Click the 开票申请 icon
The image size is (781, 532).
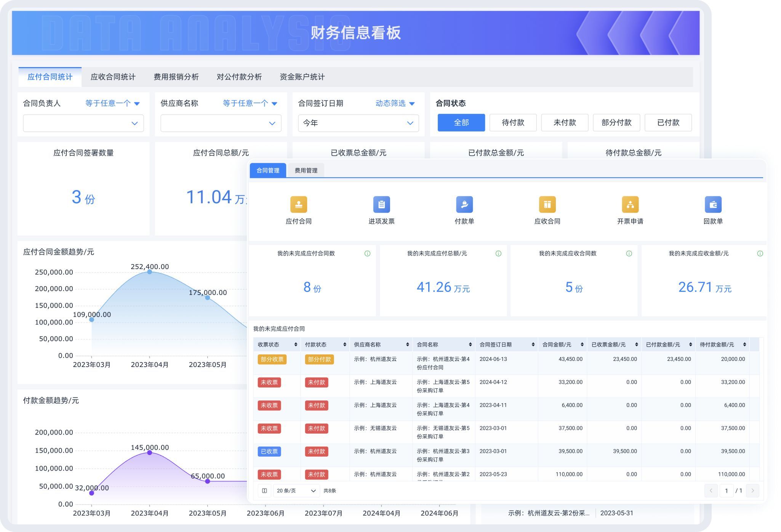(x=630, y=205)
